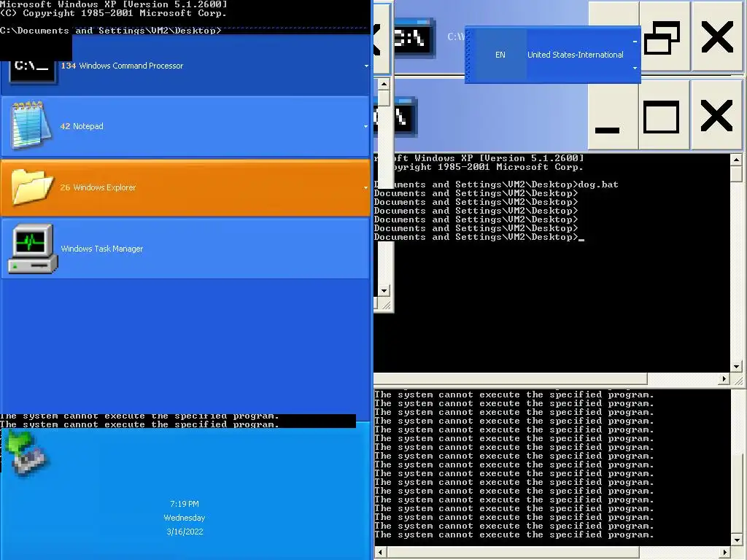The image size is (747, 560).
Task: Click the Wednesday day label
Action: (185, 518)
